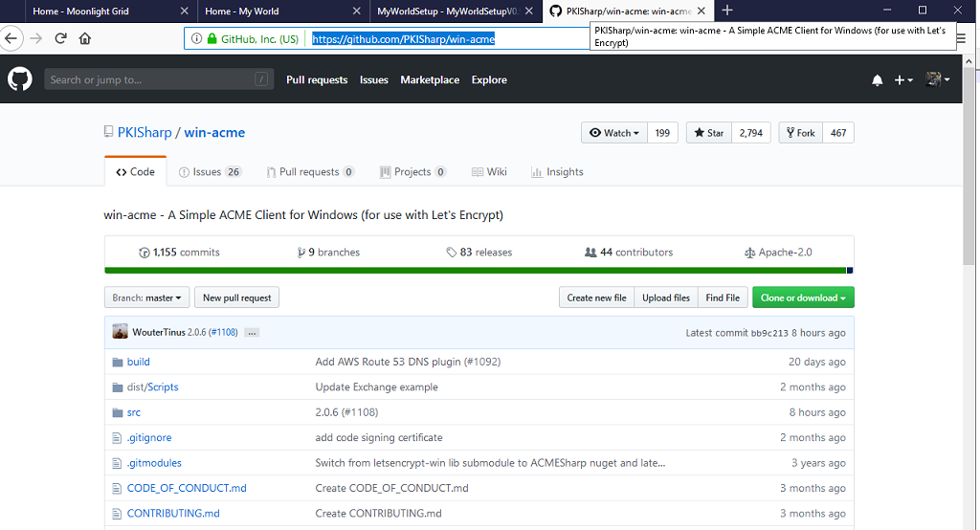Viewport: 980px width, 530px height.
Task: Open Clone or download dropdown
Action: tap(803, 298)
